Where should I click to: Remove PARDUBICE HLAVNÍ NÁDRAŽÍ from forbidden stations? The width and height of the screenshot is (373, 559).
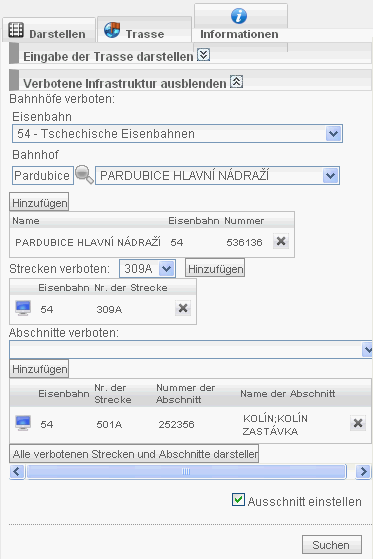click(281, 241)
